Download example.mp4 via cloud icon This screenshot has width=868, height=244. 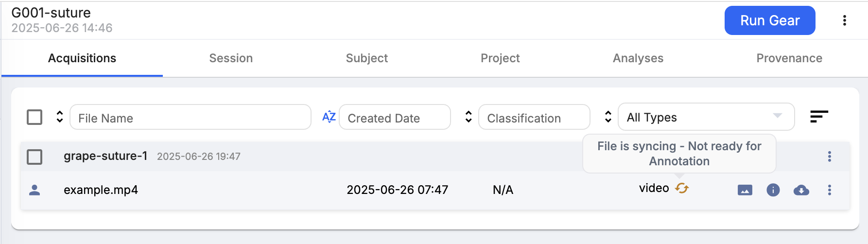click(x=801, y=190)
